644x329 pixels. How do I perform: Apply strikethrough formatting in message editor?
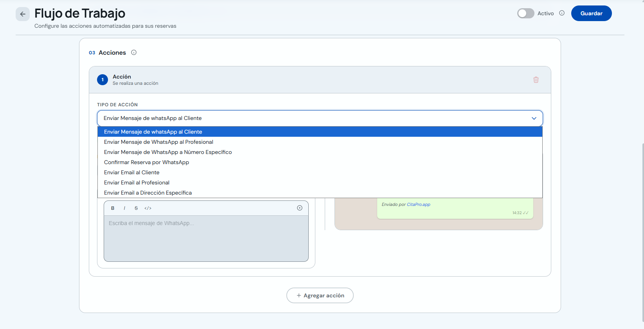click(136, 208)
